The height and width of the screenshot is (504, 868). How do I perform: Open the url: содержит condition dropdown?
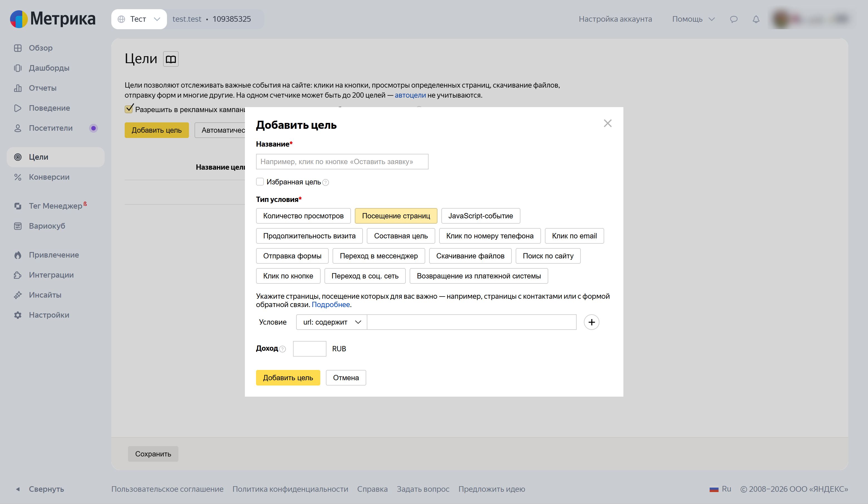click(x=331, y=322)
